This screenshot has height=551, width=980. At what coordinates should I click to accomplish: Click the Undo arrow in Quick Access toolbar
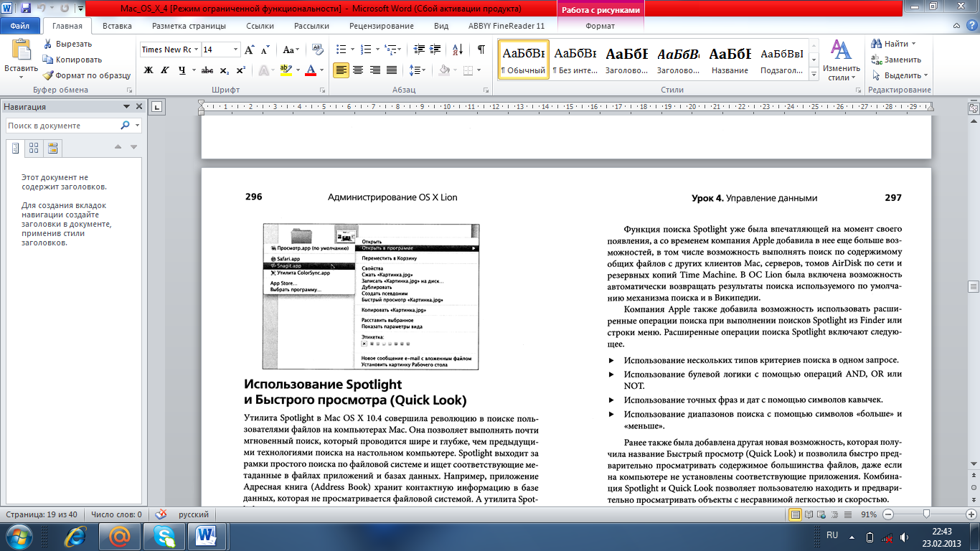point(42,9)
